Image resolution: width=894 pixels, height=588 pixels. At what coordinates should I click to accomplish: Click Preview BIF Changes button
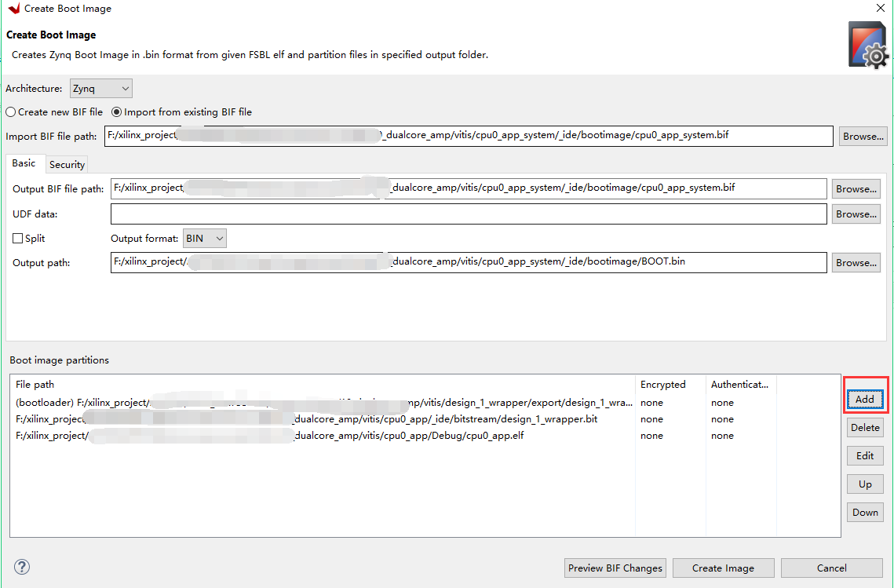click(615, 568)
